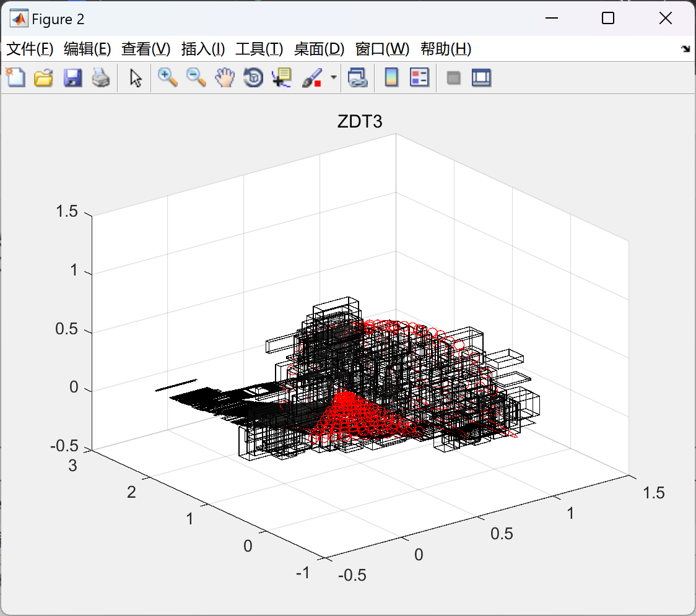
Task: Open the Brush color dropdown arrow
Action: (x=334, y=77)
